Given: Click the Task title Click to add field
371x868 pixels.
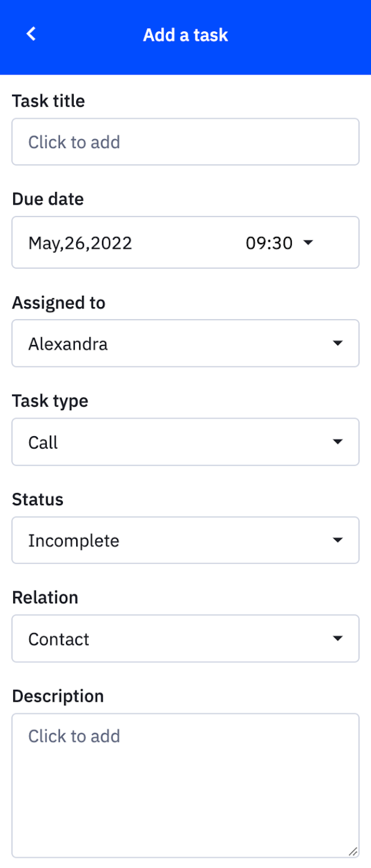Looking at the screenshot, I should 150,142.
